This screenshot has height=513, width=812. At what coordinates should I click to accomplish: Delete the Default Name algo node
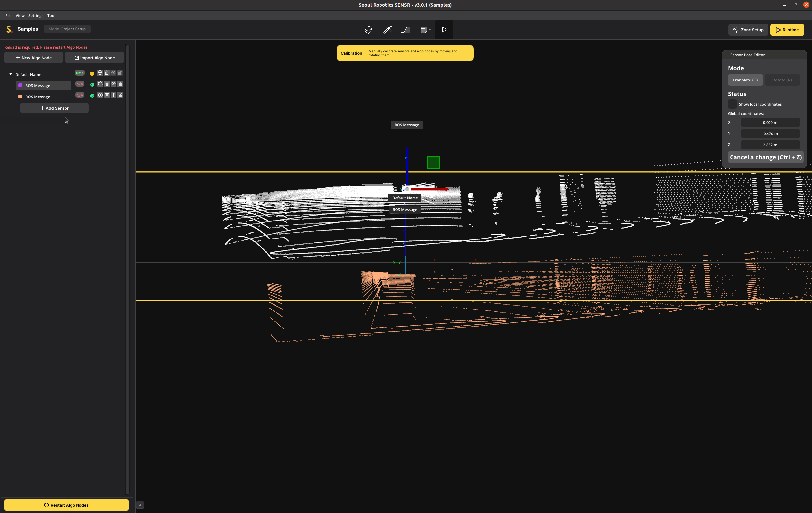click(x=107, y=73)
